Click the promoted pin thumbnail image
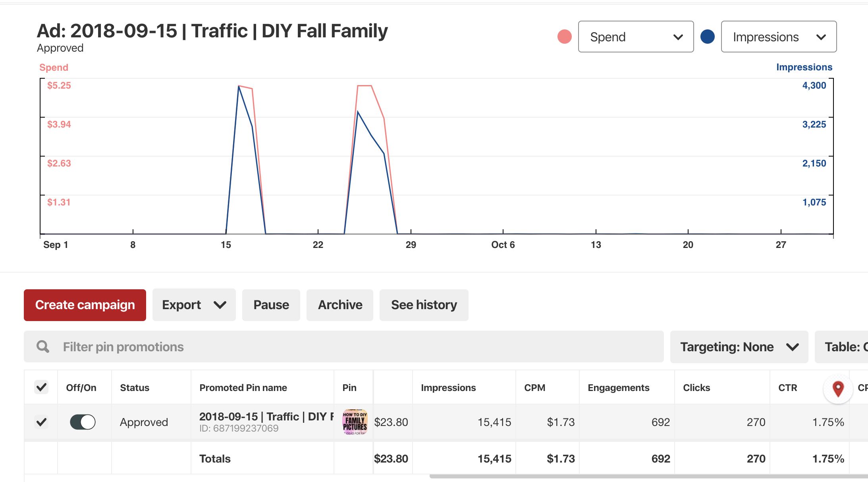868x482 pixels. (354, 422)
